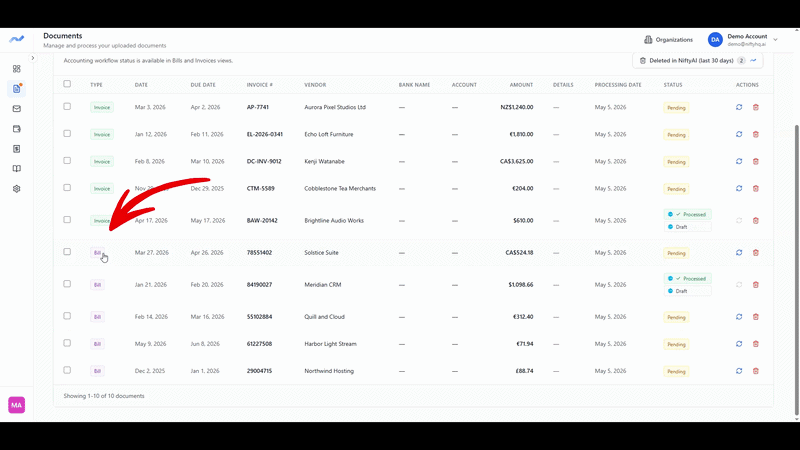The height and width of the screenshot is (450, 800).
Task: Click the page vertical scrollbar
Action: pos(796,270)
